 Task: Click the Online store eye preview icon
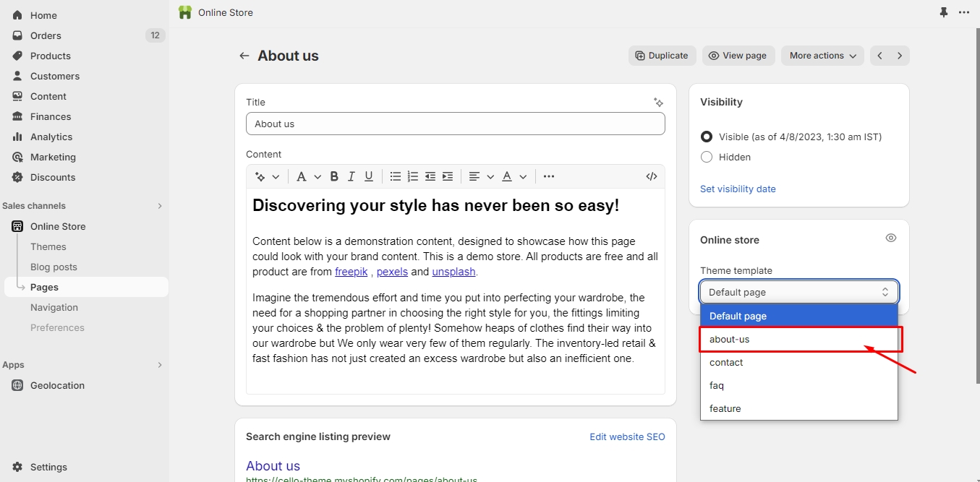891,238
